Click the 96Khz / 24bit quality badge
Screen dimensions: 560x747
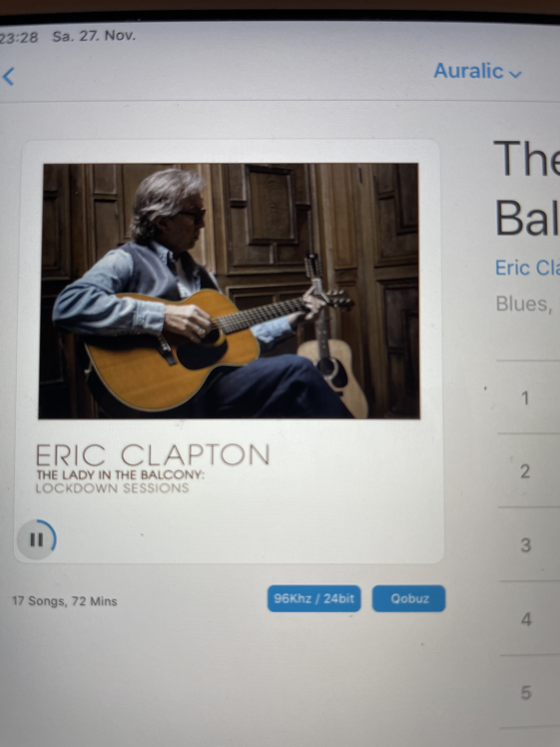pos(314,599)
